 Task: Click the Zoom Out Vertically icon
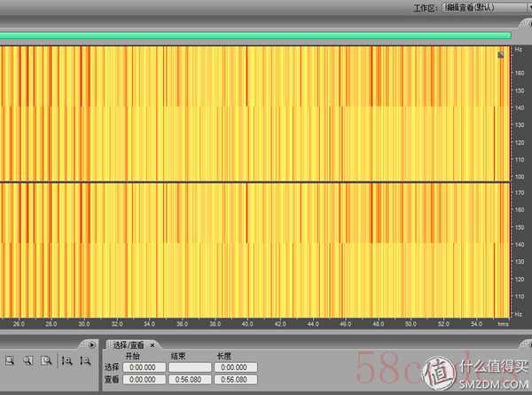click(x=85, y=360)
